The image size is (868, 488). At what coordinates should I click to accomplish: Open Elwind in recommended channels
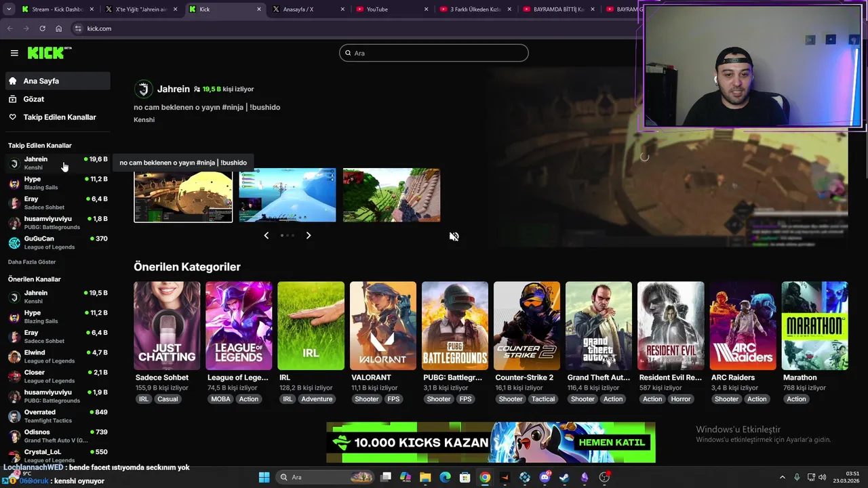tap(58, 357)
